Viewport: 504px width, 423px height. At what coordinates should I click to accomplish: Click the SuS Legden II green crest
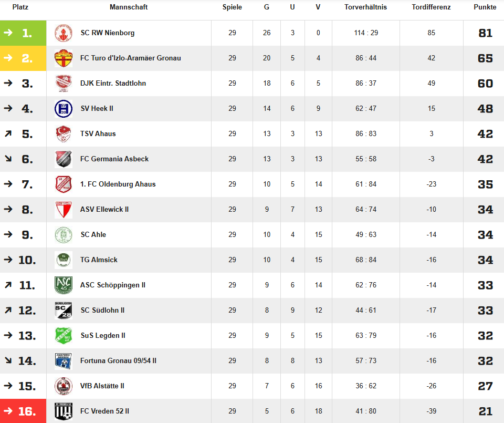click(x=64, y=335)
